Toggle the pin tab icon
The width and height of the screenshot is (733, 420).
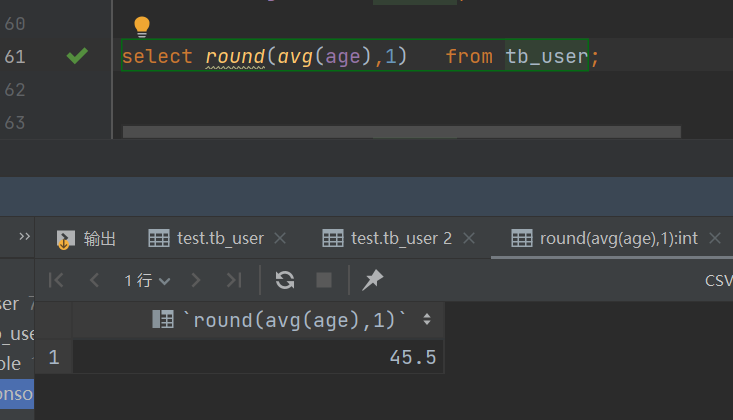[x=372, y=281]
